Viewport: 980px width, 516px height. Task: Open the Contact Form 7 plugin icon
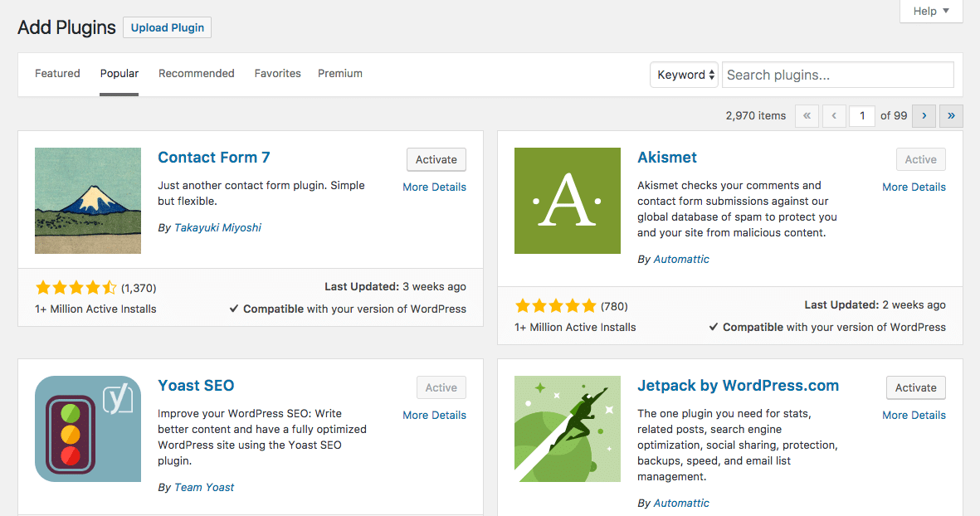88,201
